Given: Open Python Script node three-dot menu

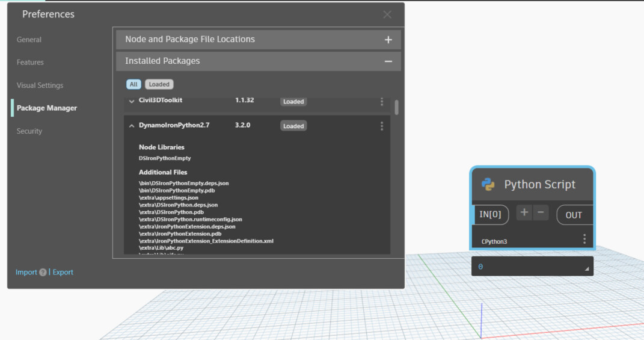Looking at the screenshot, I should click(584, 240).
